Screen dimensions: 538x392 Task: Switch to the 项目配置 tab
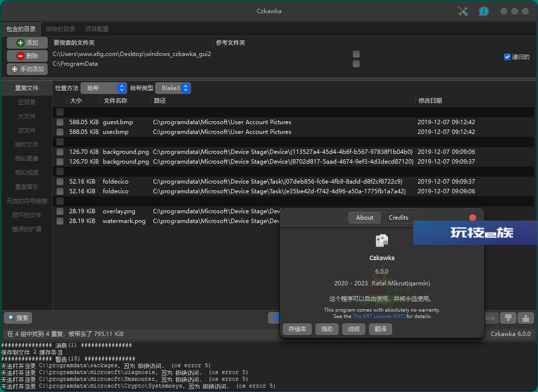(97, 29)
